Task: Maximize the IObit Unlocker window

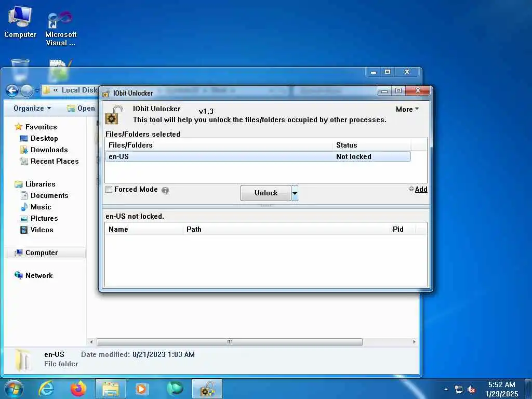Action: (x=398, y=90)
